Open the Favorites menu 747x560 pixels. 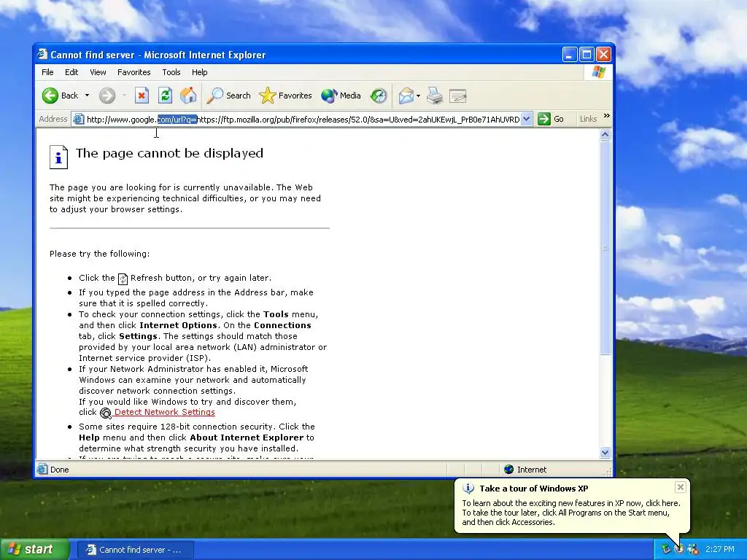pos(134,72)
